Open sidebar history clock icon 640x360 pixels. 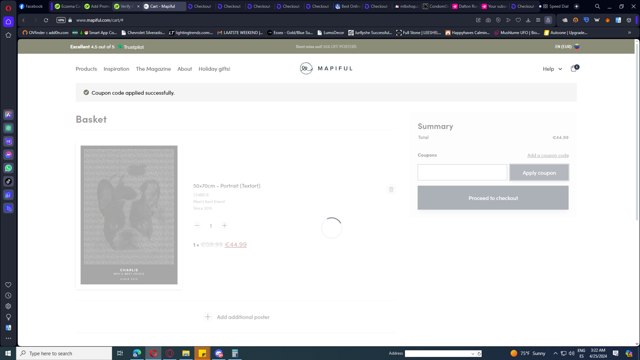point(8,296)
